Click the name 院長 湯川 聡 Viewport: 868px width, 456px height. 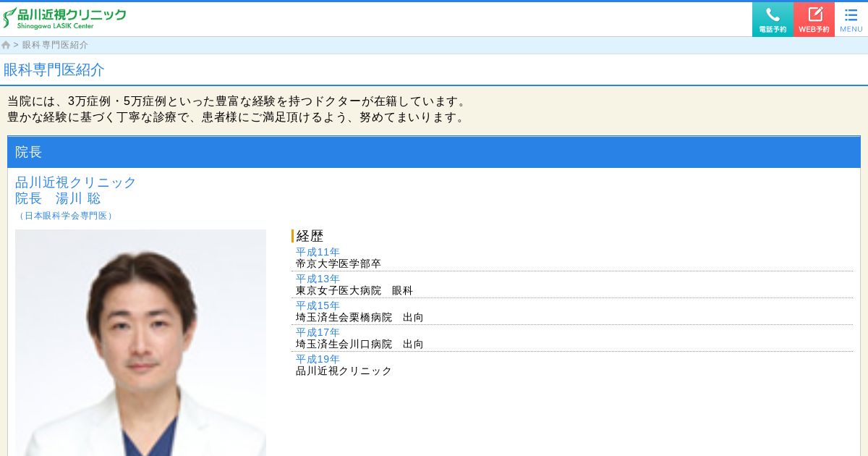(x=58, y=198)
